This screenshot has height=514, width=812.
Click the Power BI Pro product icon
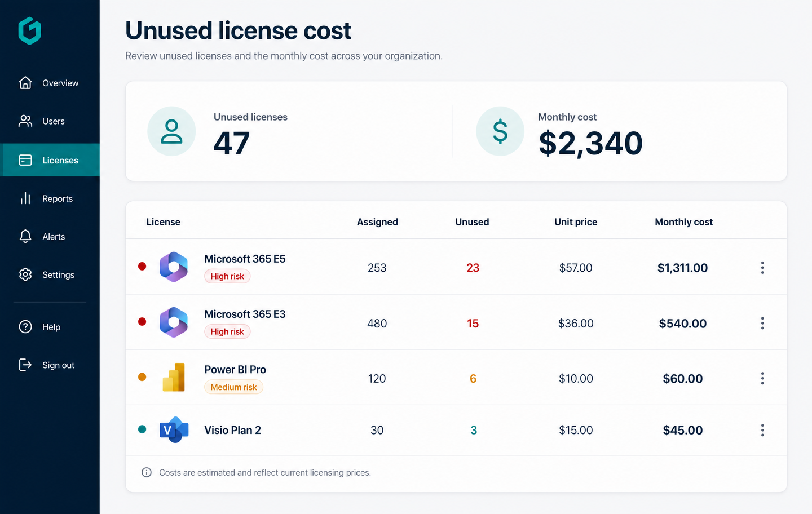pos(174,377)
